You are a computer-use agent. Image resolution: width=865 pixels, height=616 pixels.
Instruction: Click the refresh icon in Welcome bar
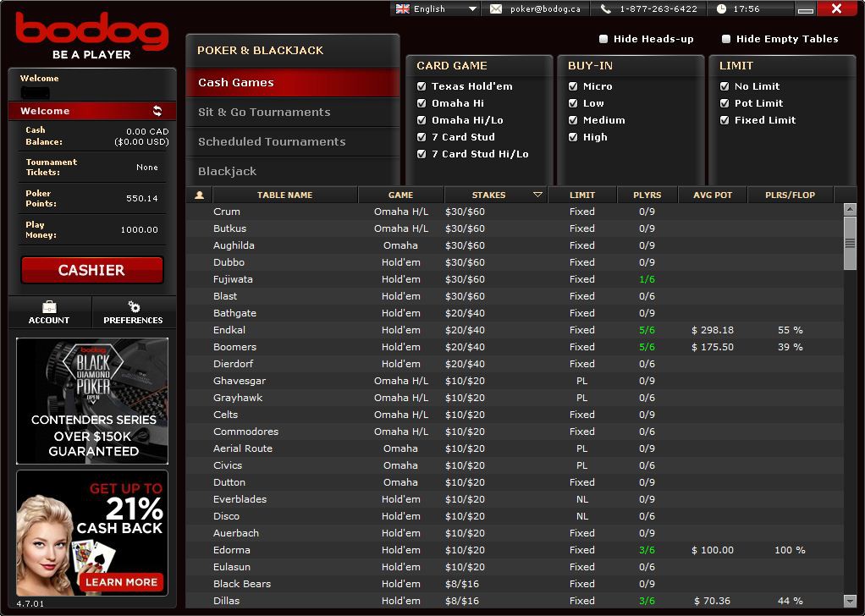click(x=157, y=111)
